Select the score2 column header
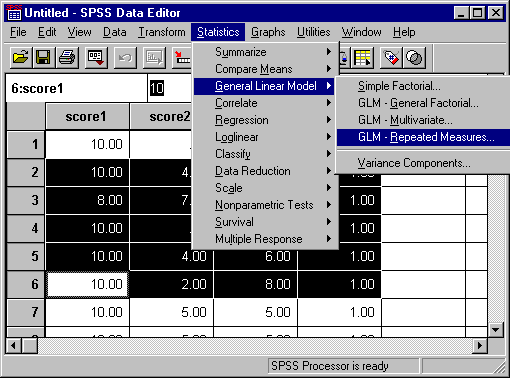 161,116
